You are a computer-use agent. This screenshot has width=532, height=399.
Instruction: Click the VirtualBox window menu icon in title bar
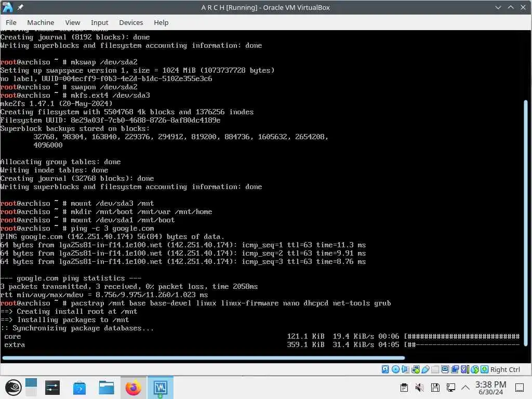pyautogui.click(x=7, y=7)
